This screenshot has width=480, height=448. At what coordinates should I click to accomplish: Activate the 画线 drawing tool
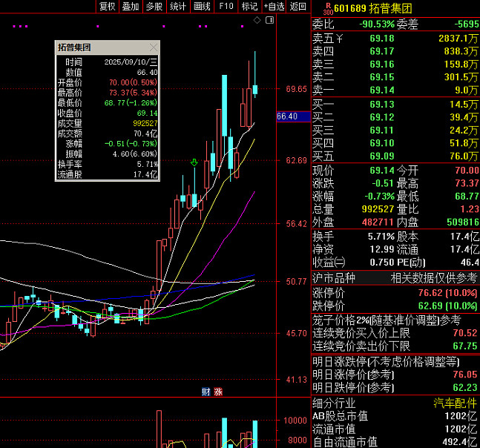(202, 7)
